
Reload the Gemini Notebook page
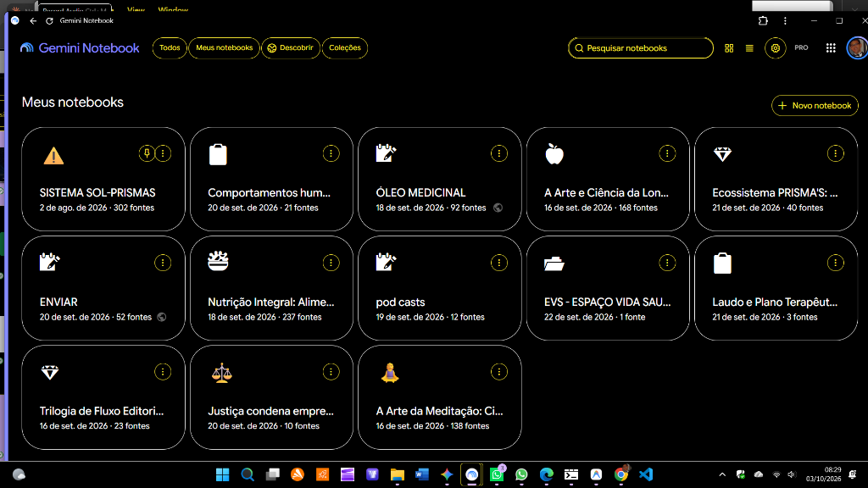pyautogui.click(x=49, y=20)
